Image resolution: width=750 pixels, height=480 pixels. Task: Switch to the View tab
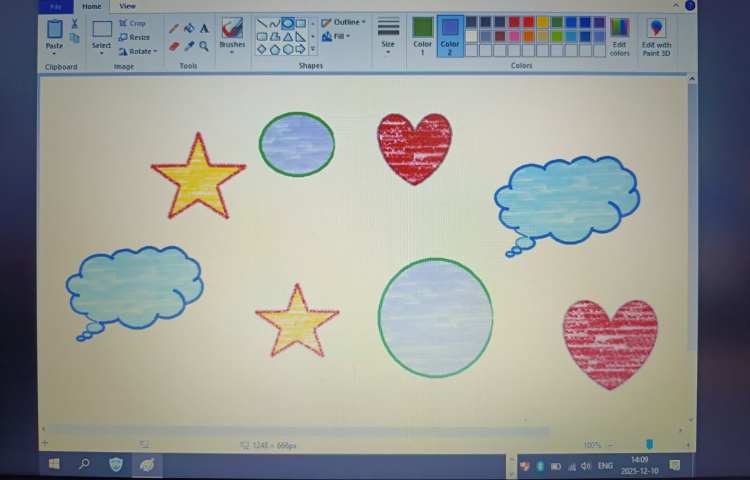point(127,6)
